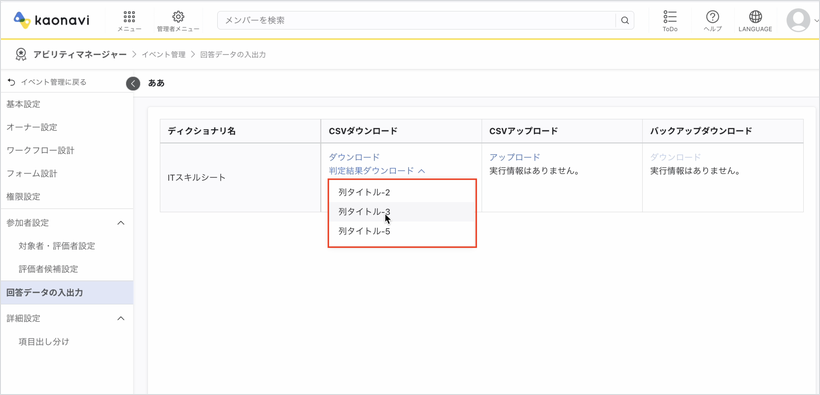The height and width of the screenshot is (395, 820).
Task: Go to the イベント管理 breadcrumb
Action: pos(163,54)
